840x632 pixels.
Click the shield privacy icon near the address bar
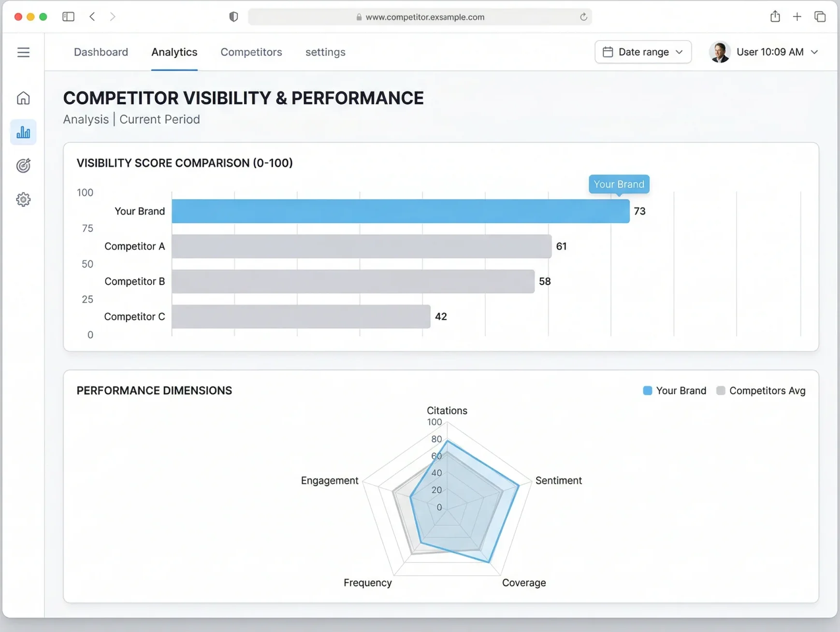coord(234,16)
